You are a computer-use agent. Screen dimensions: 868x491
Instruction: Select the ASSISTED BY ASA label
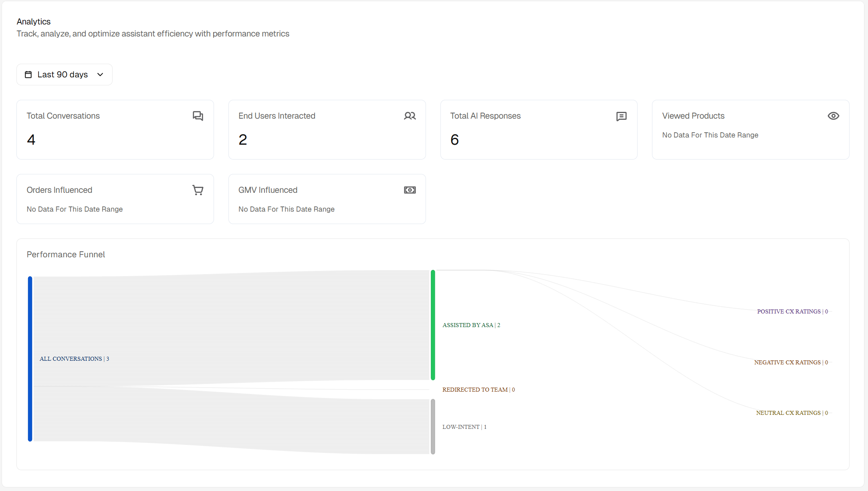point(471,325)
